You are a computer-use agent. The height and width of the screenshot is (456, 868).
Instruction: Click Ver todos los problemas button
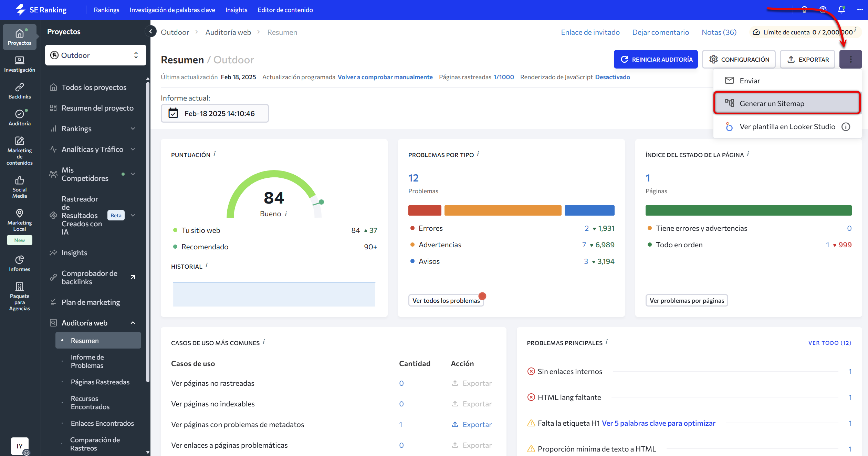[x=446, y=300]
